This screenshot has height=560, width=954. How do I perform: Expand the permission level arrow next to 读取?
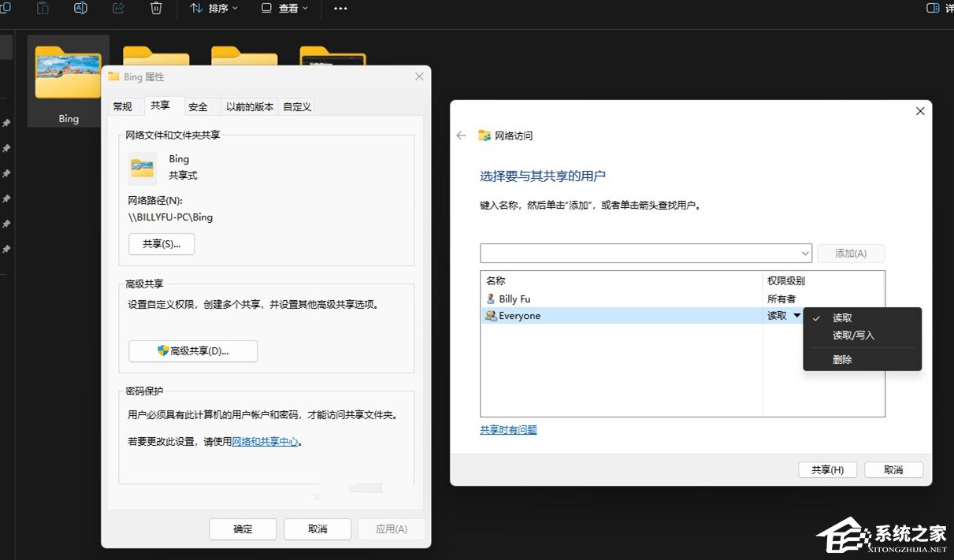pos(796,315)
